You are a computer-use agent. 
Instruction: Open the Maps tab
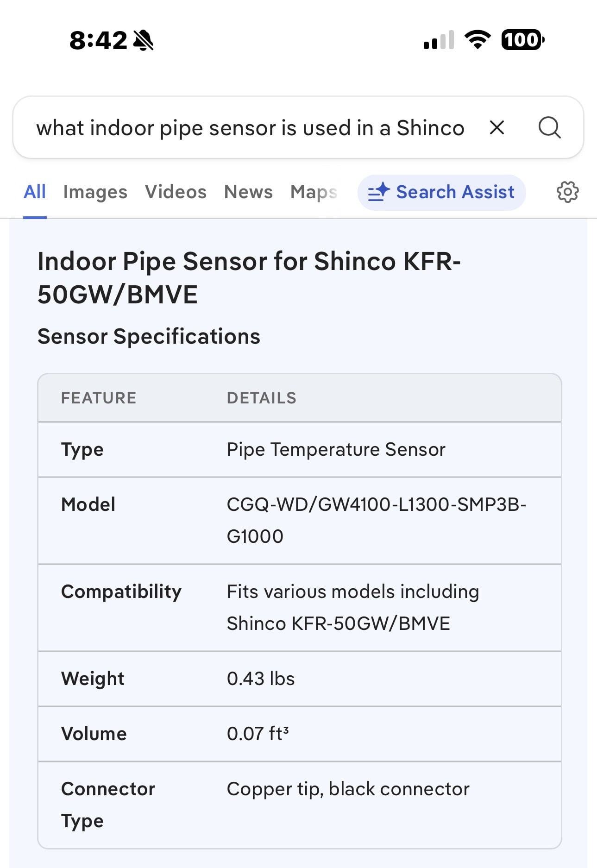[314, 192]
